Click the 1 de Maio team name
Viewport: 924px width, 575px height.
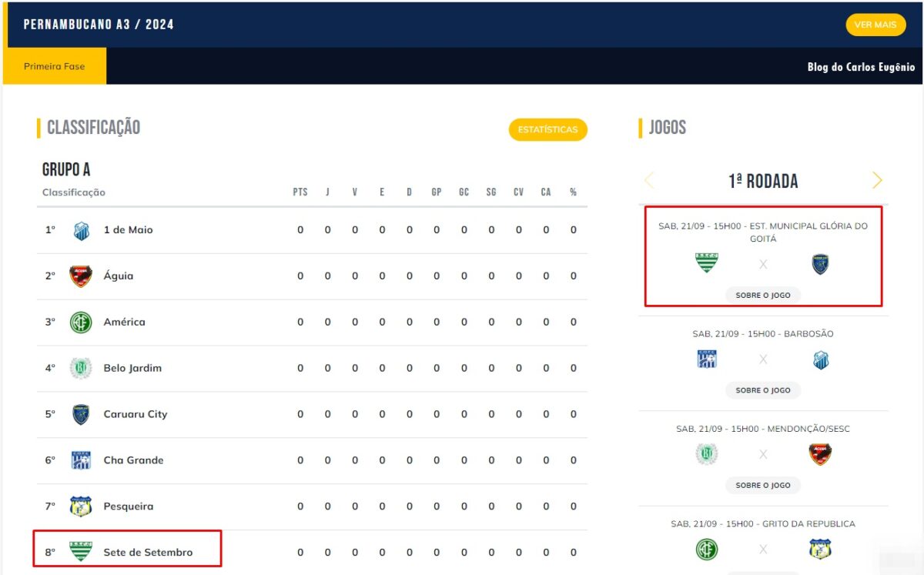(x=128, y=230)
